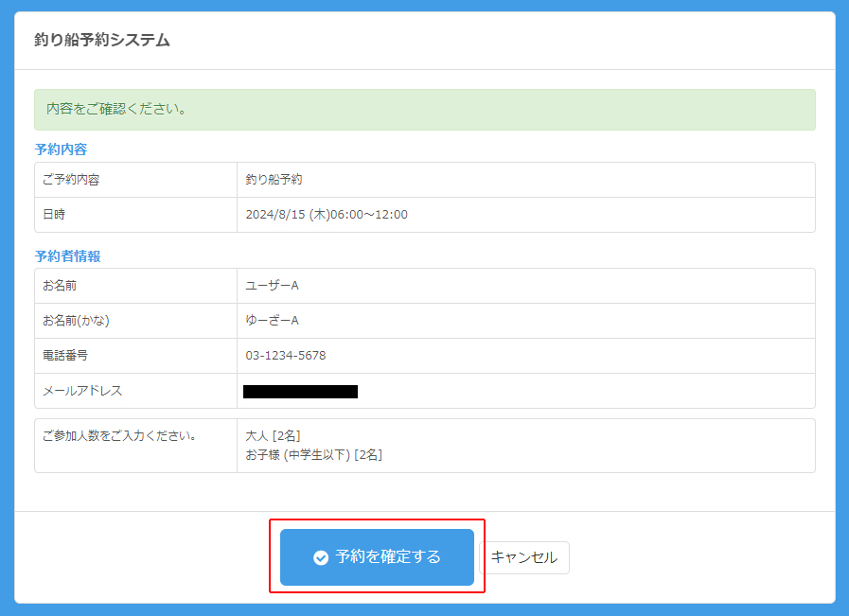Select the 予約者情報 section heading
849x616 pixels.
pyautogui.click(x=67, y=256)
